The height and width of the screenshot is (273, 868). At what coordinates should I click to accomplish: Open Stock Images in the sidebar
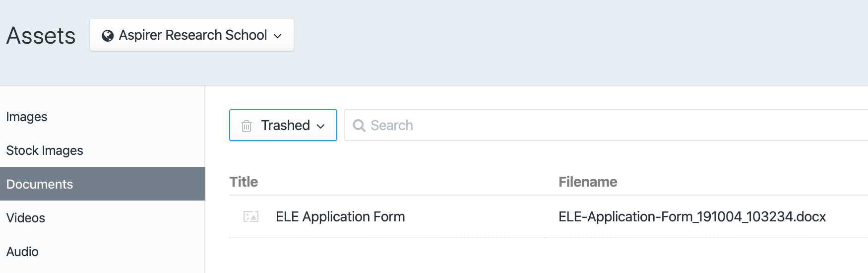point(45,150)
